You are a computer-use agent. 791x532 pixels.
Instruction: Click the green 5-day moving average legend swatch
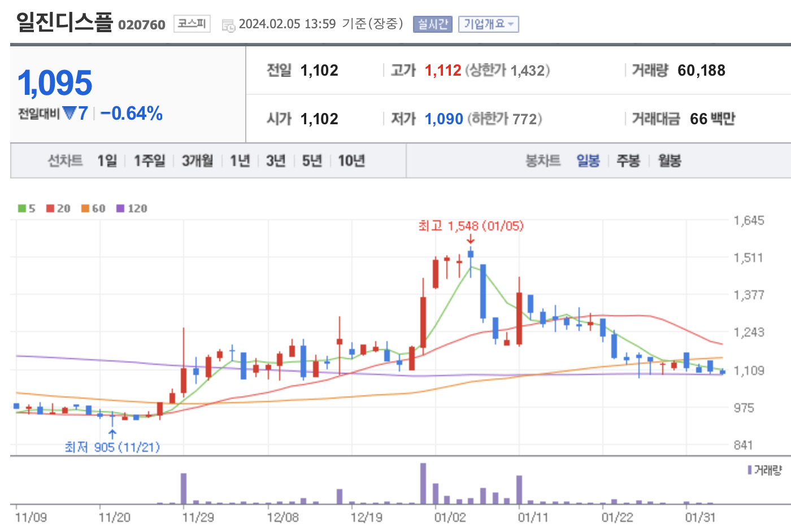[x=22, y=208]
